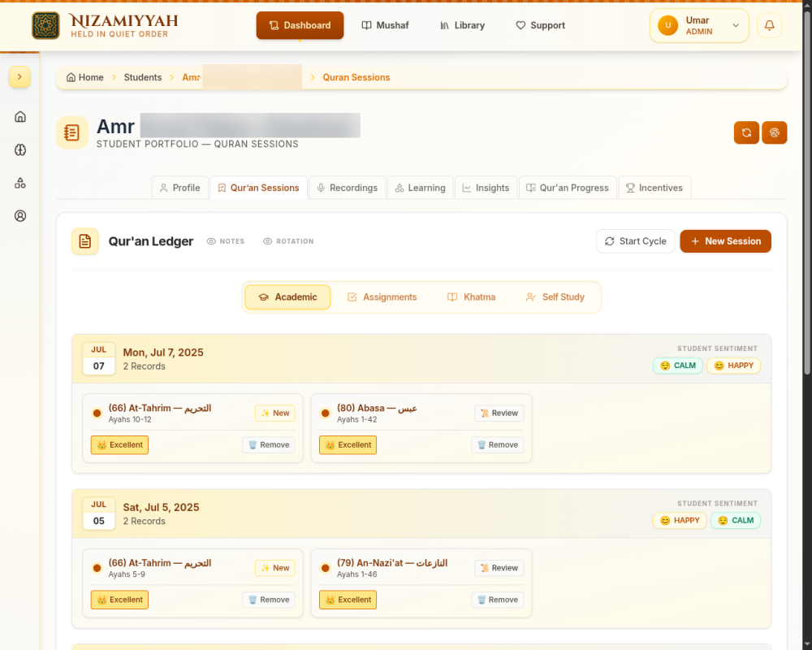Toggle the Notes visibility eye
Screen dimensions: 812x650
click(225, 241)
